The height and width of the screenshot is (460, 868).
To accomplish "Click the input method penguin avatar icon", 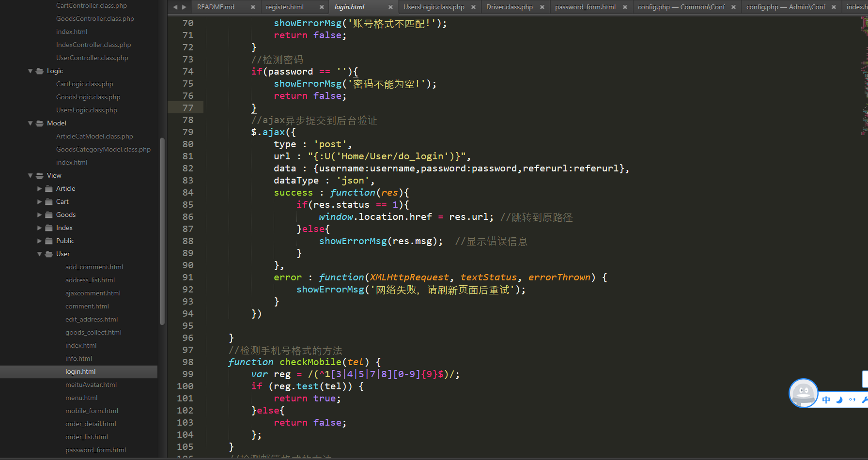I will pos(804,393).
